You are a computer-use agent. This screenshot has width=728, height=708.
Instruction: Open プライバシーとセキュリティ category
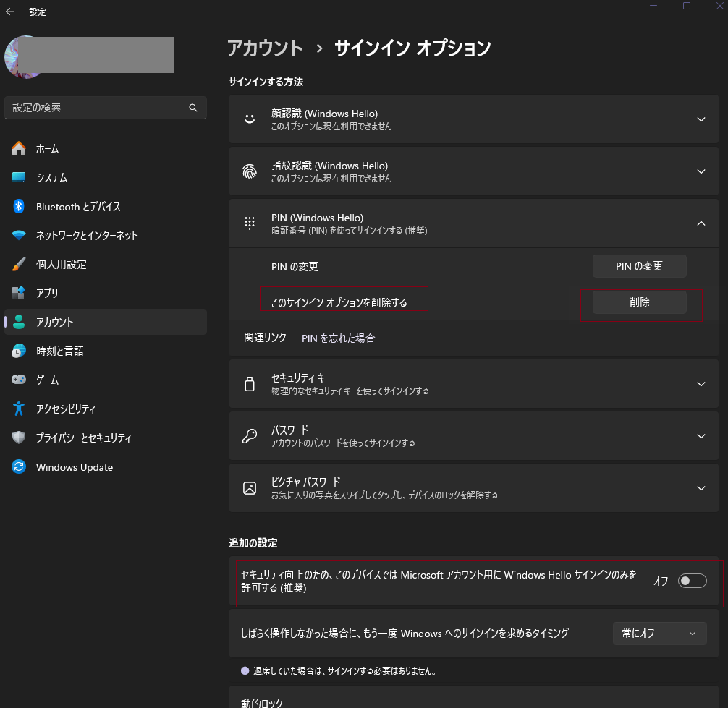(106, 438)
